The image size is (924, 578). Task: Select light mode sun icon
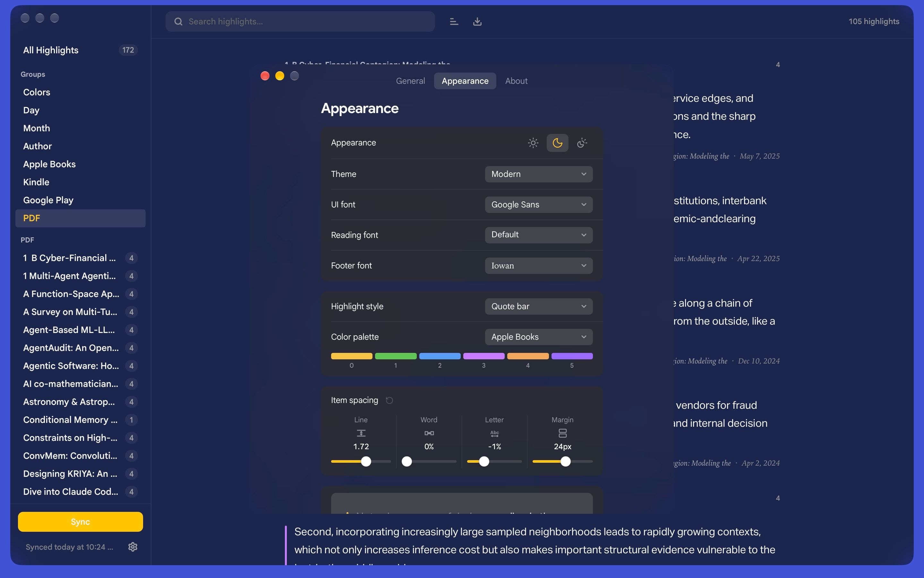533,143
